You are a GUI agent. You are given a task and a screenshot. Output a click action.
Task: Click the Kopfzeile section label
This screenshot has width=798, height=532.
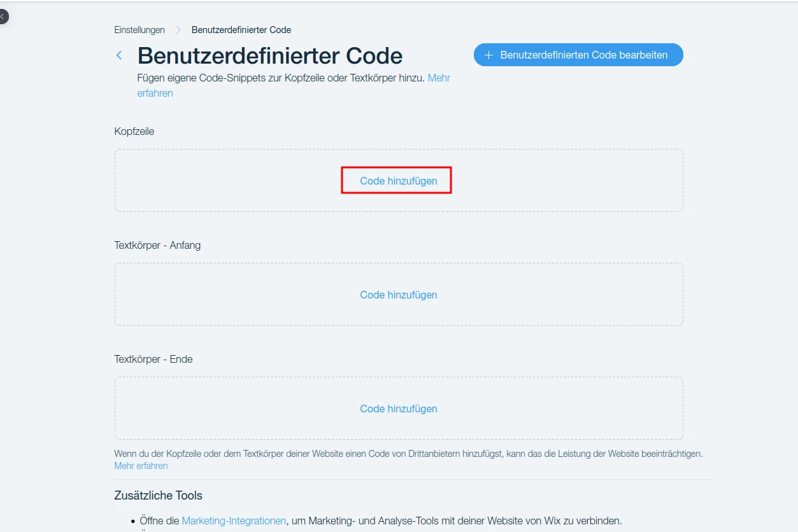(x=134, y=131)
